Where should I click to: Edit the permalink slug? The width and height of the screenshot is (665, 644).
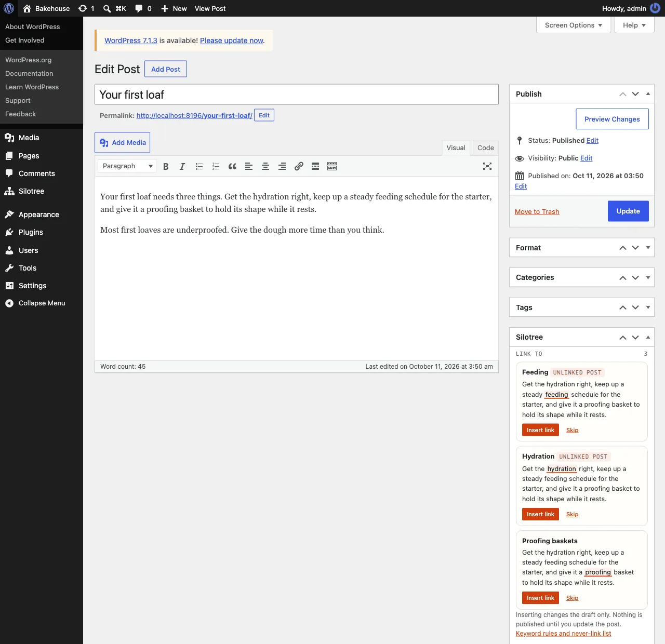(x=264, y=115)
